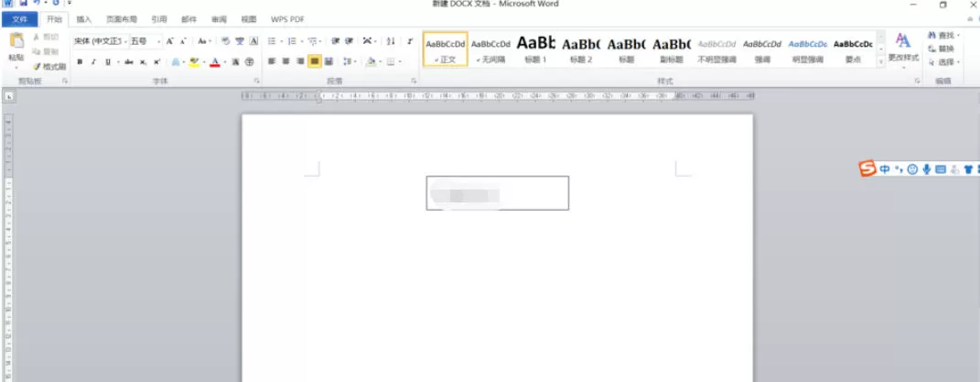Click the Clear Formatting eraser icon
The width and height of the screenshot is (980, 382).
click(226, 41)
